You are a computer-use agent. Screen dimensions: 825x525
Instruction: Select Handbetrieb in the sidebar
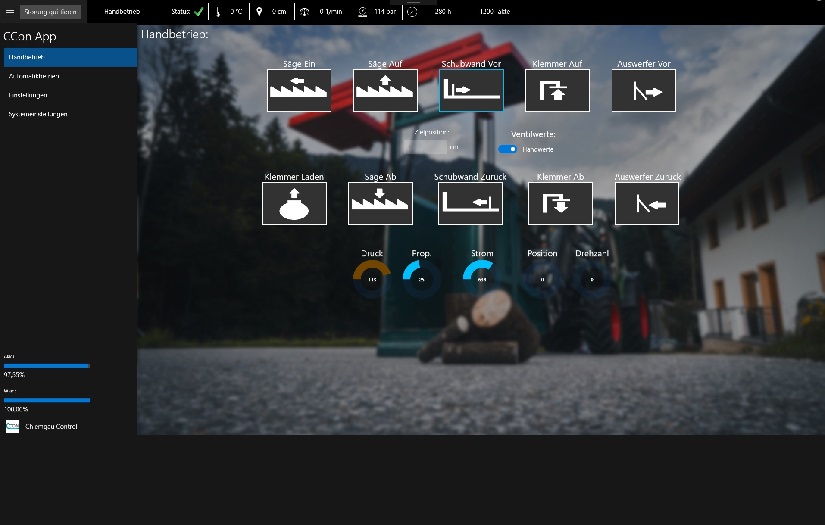[x=70, y=57]
